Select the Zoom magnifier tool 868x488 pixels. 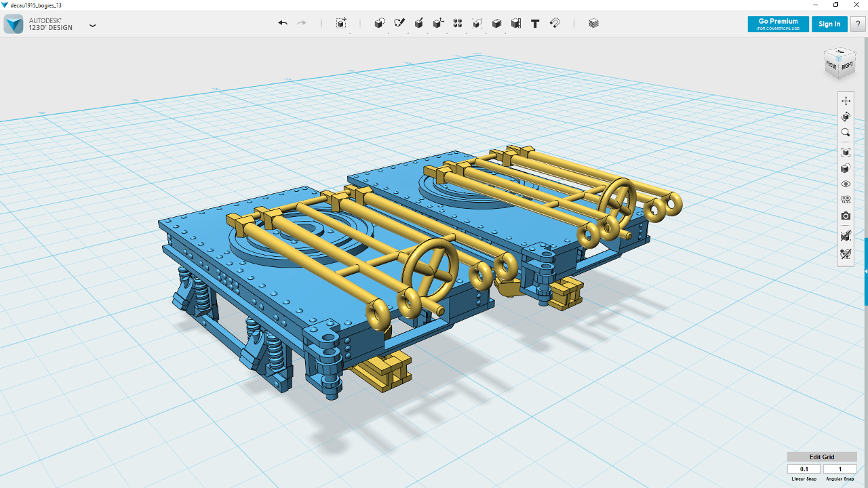tap(846, 133)
